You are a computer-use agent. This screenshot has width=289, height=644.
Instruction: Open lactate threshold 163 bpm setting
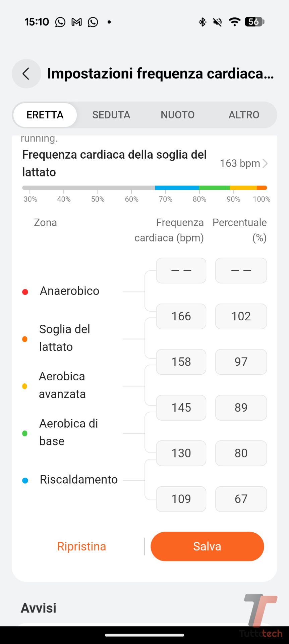tap(243, 163)
